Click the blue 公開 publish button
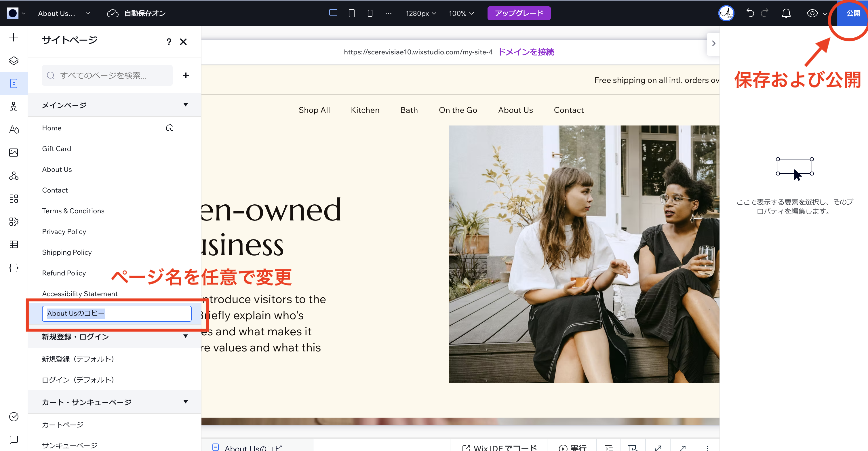868x451 pixels. [x=852, y=14]
